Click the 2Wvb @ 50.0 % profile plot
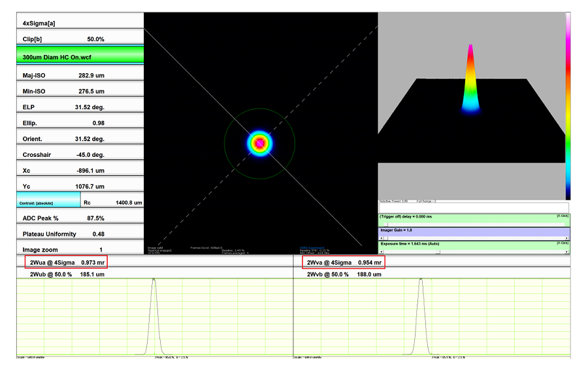Screen dimensions: 588x366 [x=433, y=317]
